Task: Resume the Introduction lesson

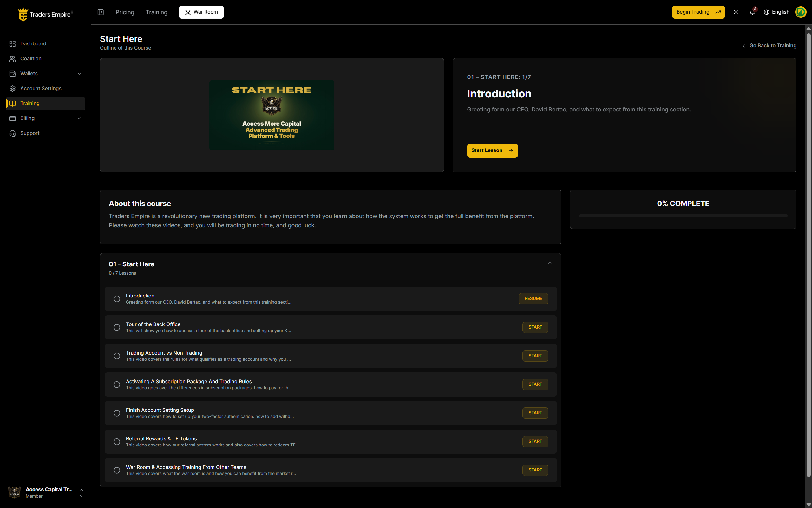Action: click(x=533, y=299)
